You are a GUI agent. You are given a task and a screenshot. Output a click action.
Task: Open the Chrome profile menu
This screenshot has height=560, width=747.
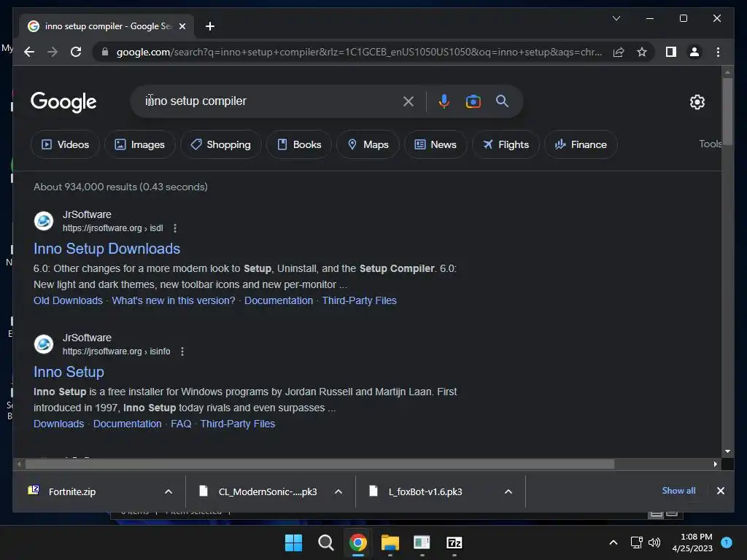[694, 52]
